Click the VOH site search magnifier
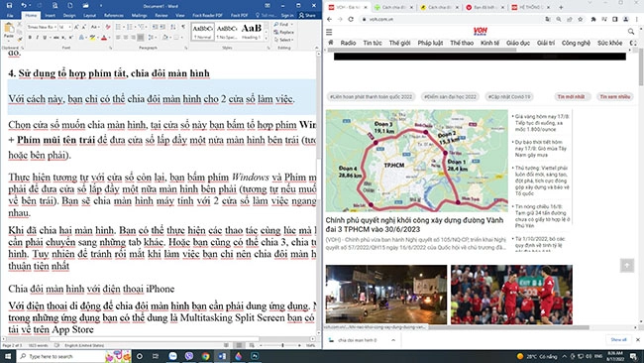644x363 pixels. 631,32
